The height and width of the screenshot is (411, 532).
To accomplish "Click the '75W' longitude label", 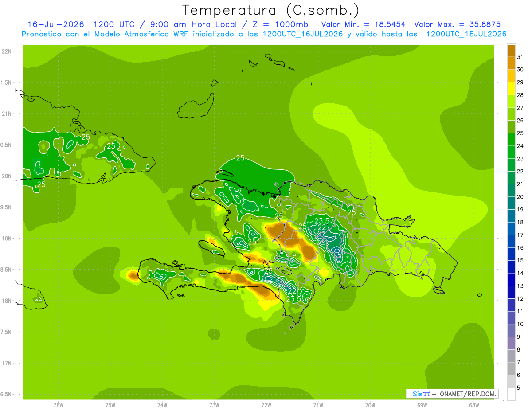I will click(x=110, y=405).
